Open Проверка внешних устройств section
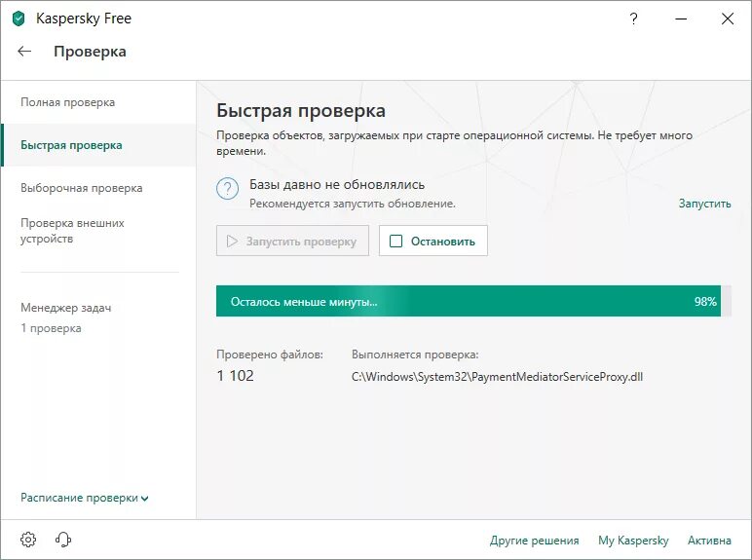Image resolution: width=752 pixels, height=560 pixels. click(72, 231)
